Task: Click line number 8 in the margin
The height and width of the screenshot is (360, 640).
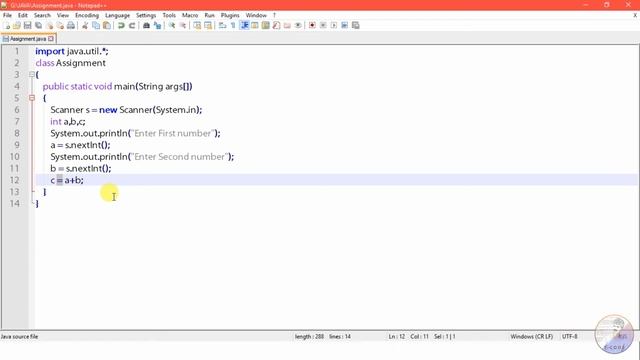Action: click(16, 133)
